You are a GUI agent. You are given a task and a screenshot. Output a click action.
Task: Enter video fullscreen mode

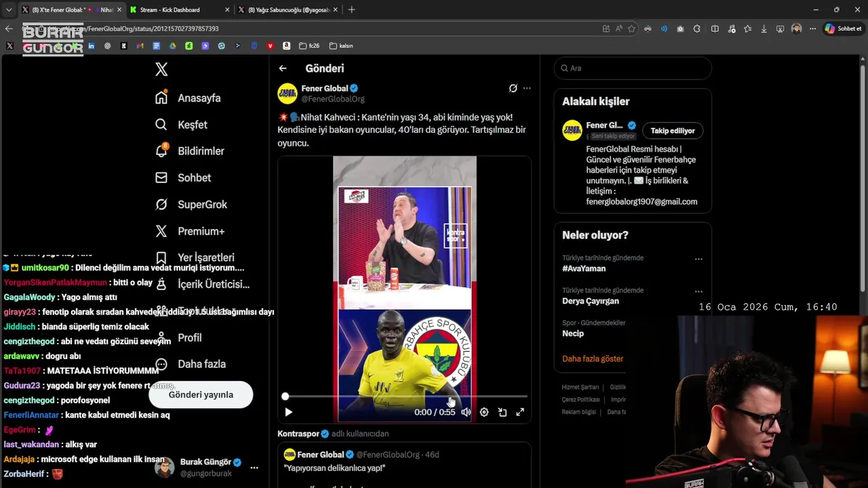point(520,412)
